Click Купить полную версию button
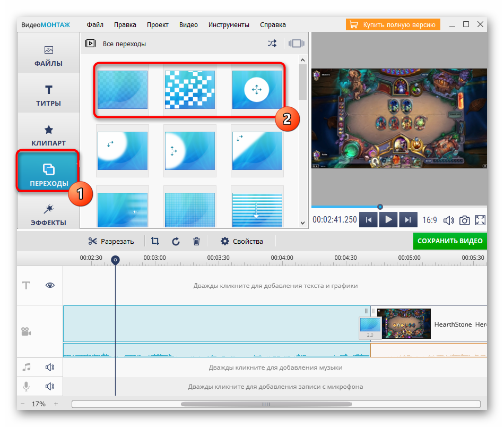Screen dimensions: 504x427 tap(393, 24)
